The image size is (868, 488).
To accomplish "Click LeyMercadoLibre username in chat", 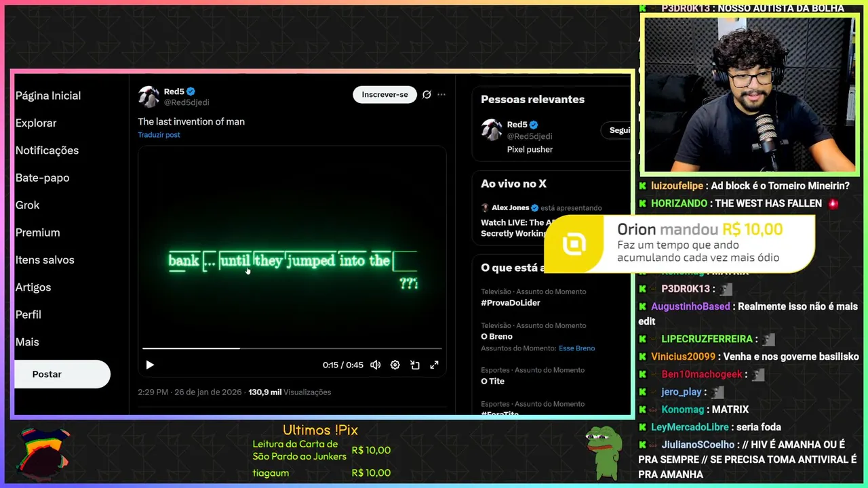I will point(690,427).
